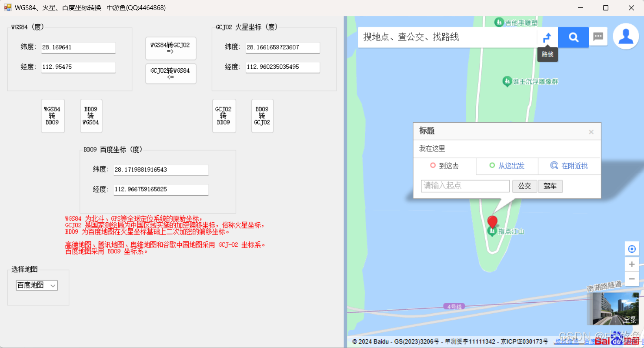Open the 选择地图 dropdown showing 百度地图
Image resolution: width=644 pixels, height=348 pixels.
point(37,285)
